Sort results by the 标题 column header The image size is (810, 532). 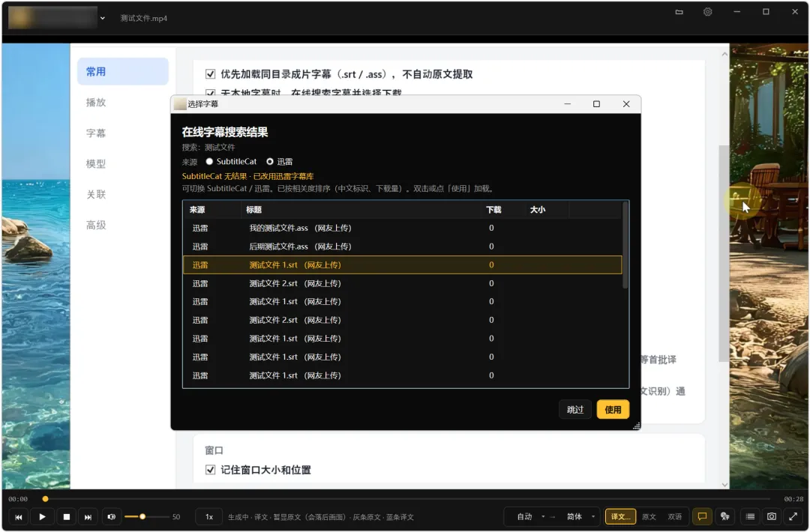pos(361,210)
